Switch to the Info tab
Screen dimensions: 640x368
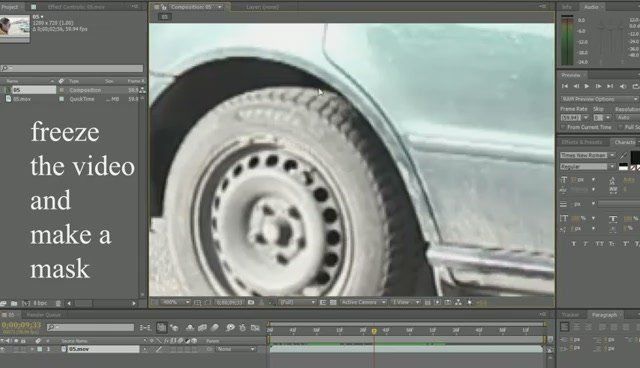[x=567, y=7]
